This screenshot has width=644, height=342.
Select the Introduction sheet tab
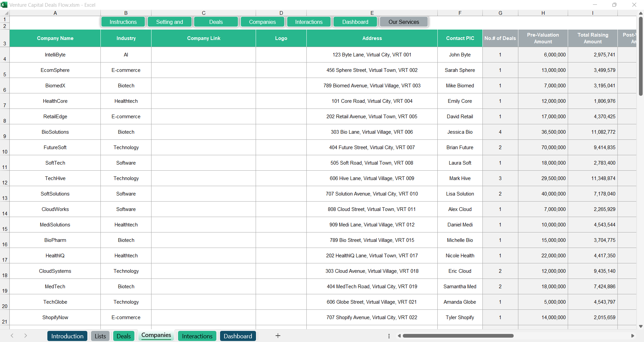click(67, 336)
